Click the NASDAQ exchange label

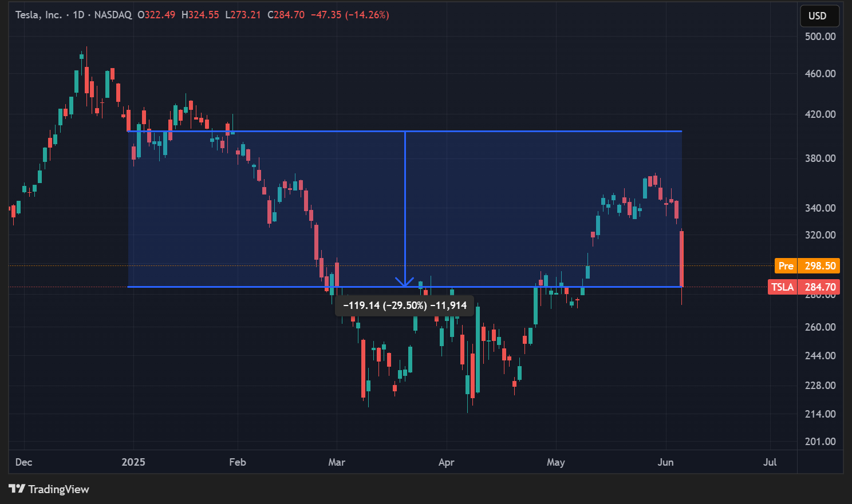(113, 15)
